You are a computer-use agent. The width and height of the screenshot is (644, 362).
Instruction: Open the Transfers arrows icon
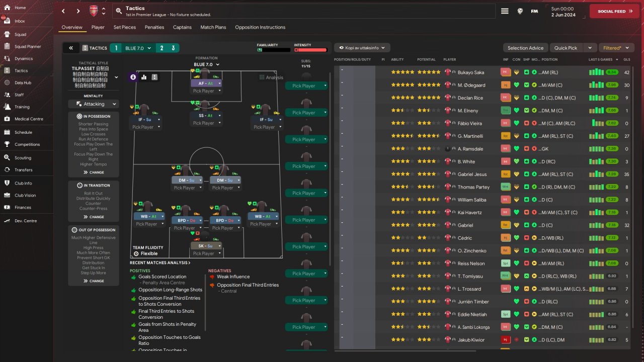[x=7, y=170]
